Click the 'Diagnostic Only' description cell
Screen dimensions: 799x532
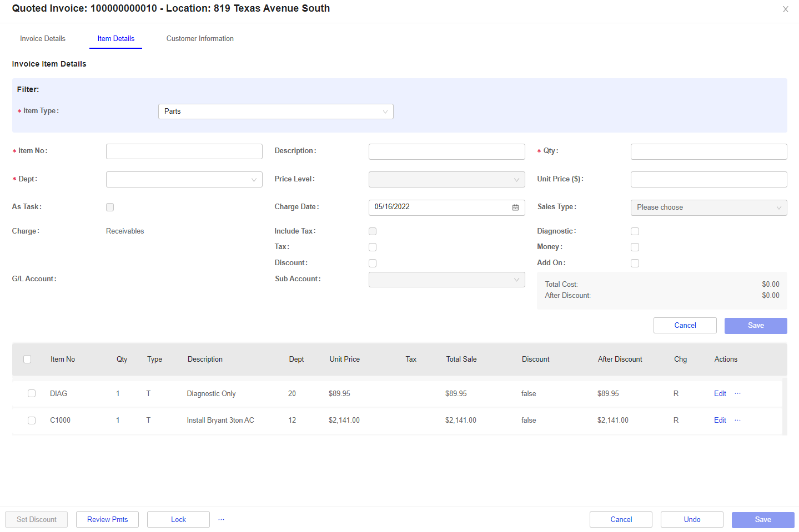(x=211, y=393)
